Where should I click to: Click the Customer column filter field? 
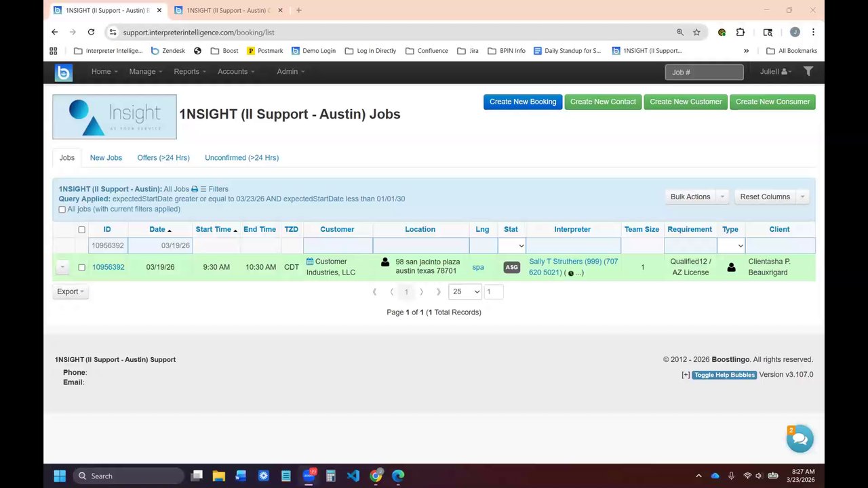338,245
